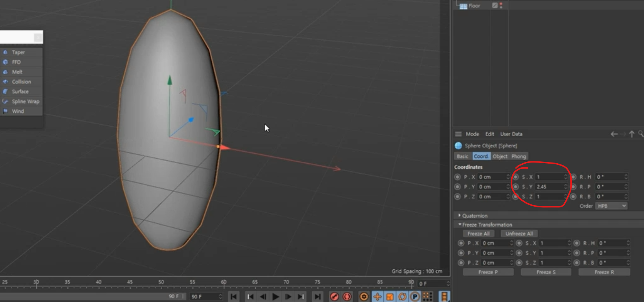Toggle keyframe dot for Coordinates P.Y
The image size is (644, 302).
[457, 187]
